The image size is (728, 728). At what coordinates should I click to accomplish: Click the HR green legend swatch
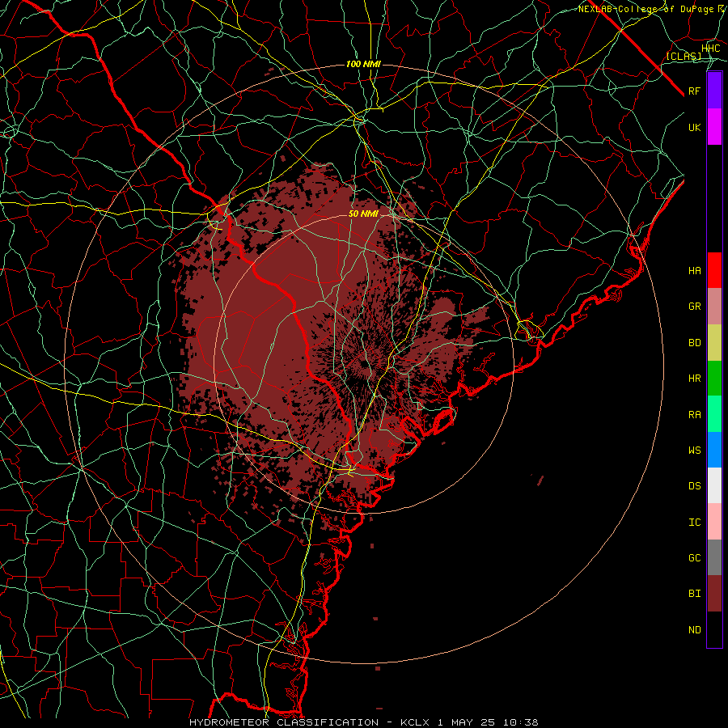[x=714, y=379]
